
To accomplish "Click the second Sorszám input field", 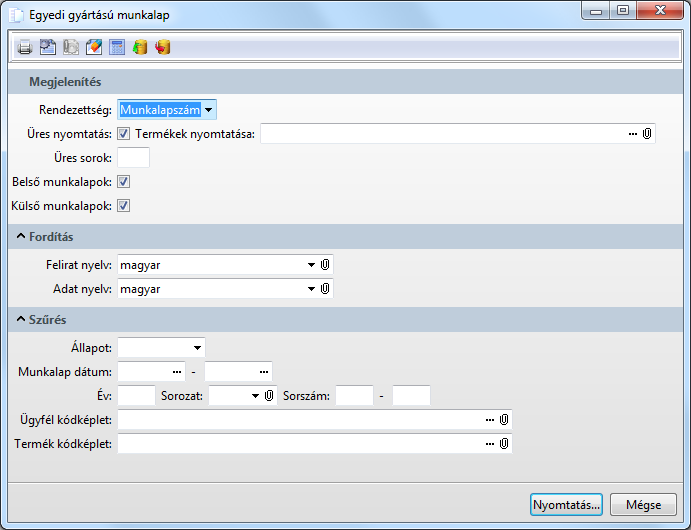I will [x=411, y=396].
